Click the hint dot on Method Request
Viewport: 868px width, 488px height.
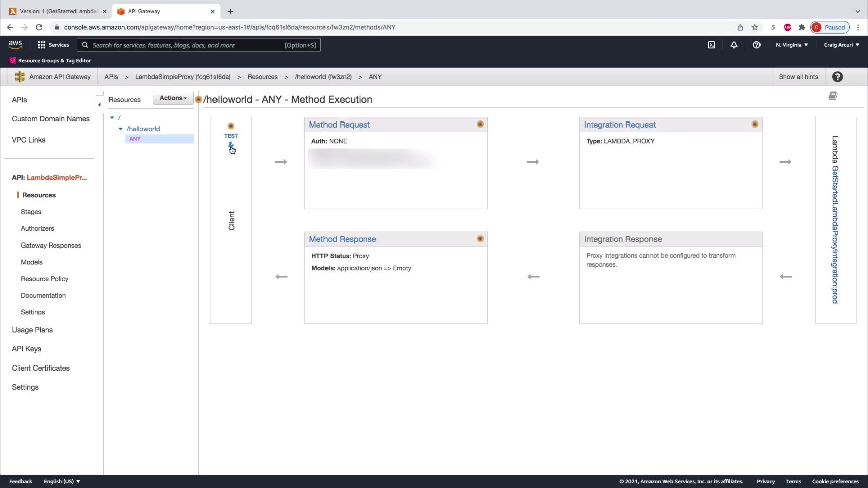coord(480,124)
